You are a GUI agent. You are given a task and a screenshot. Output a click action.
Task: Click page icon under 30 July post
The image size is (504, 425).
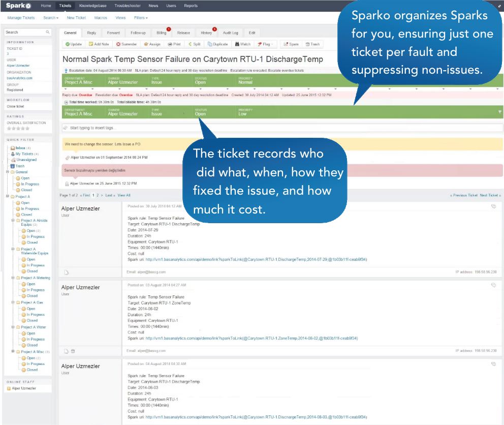(67, 272)
